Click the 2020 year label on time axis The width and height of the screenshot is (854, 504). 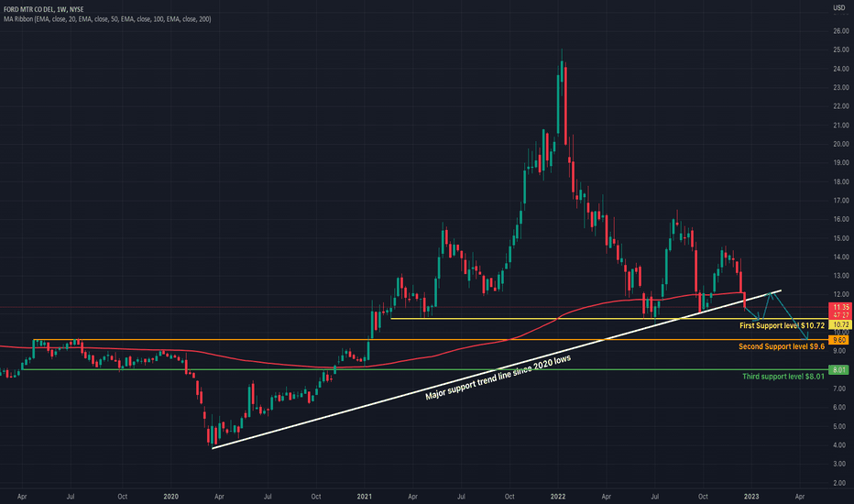click(x=171, y=497)
